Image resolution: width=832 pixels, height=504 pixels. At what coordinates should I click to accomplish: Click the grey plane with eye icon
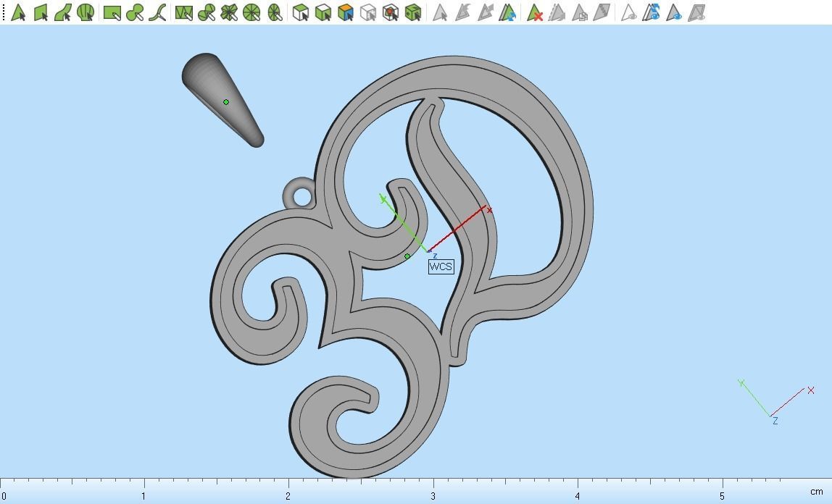[696, 12]
